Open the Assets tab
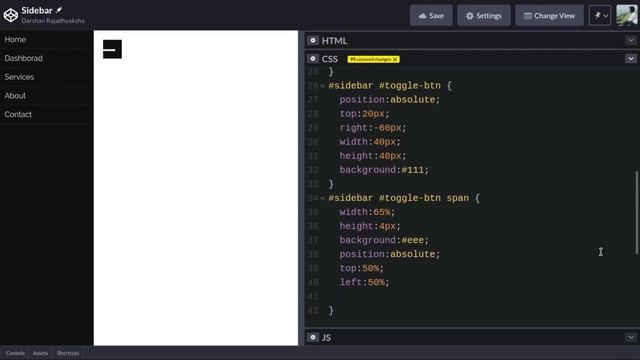The height and width of the screenshot is (360, 640). [x=40, y=353]
